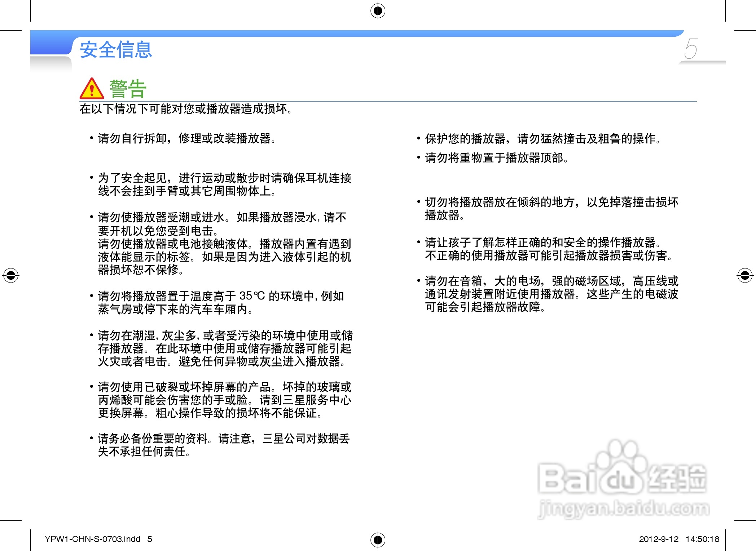Click the page number 5 at top right

point(691,49)
